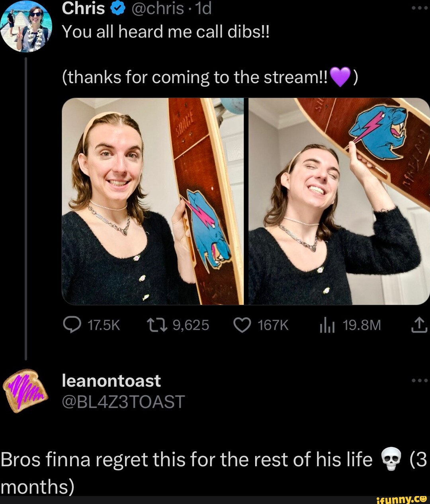Image resolution: width=430 pixels, height=504 pixels.
Task: Click the leanontoast display name
Action: [111, 381]
